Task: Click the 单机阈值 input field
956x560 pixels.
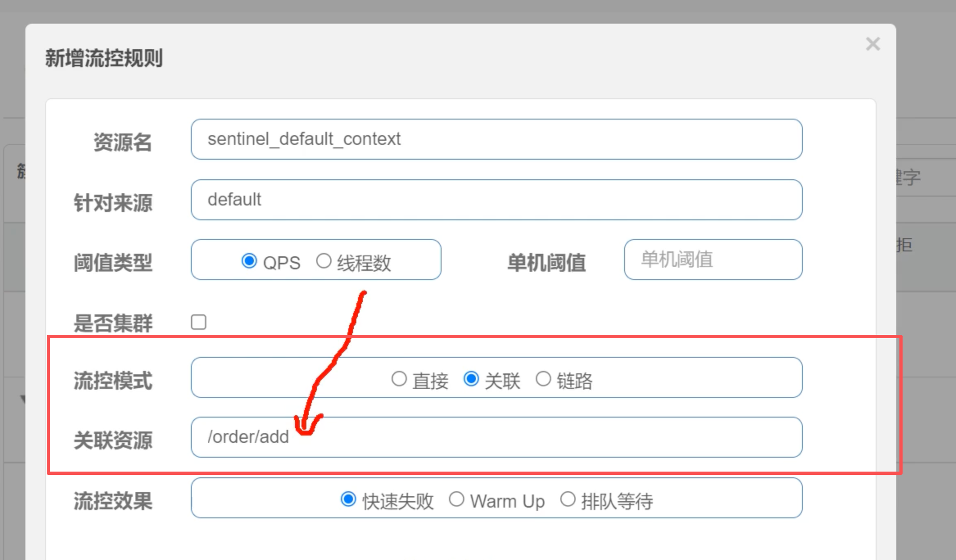Action: coord(713,260)
